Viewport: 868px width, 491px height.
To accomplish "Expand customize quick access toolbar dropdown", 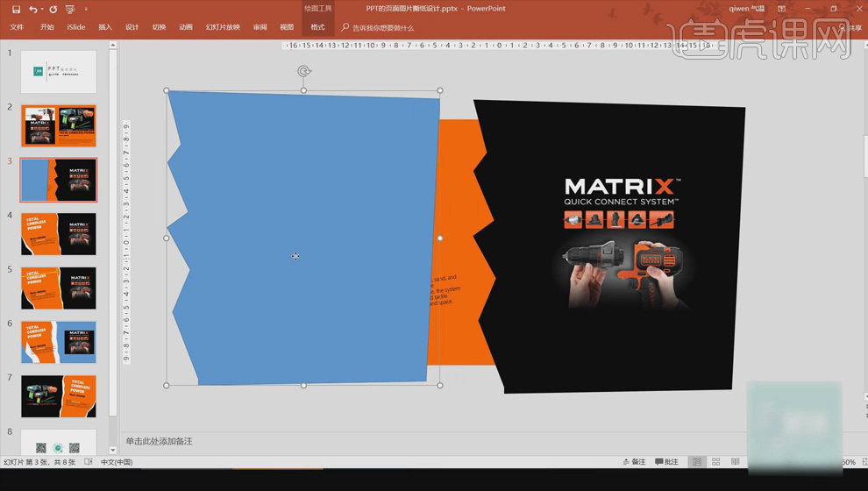I will (x=86, y=9).
